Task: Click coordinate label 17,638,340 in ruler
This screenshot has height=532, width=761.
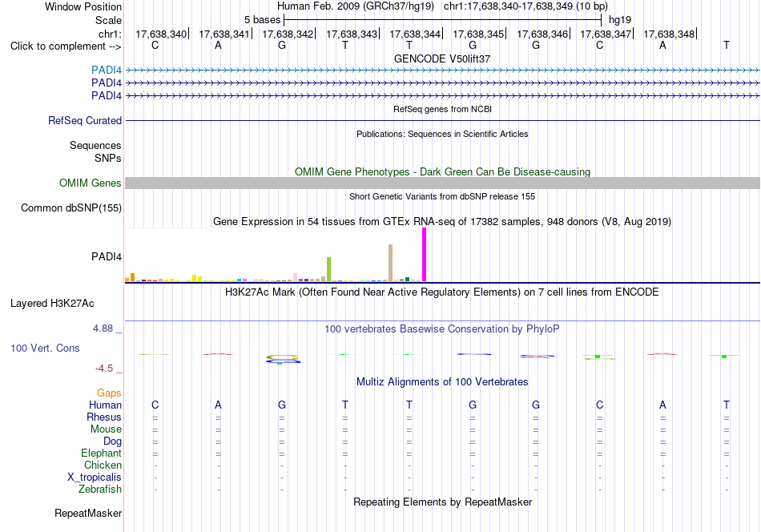Action: (161, 34)
